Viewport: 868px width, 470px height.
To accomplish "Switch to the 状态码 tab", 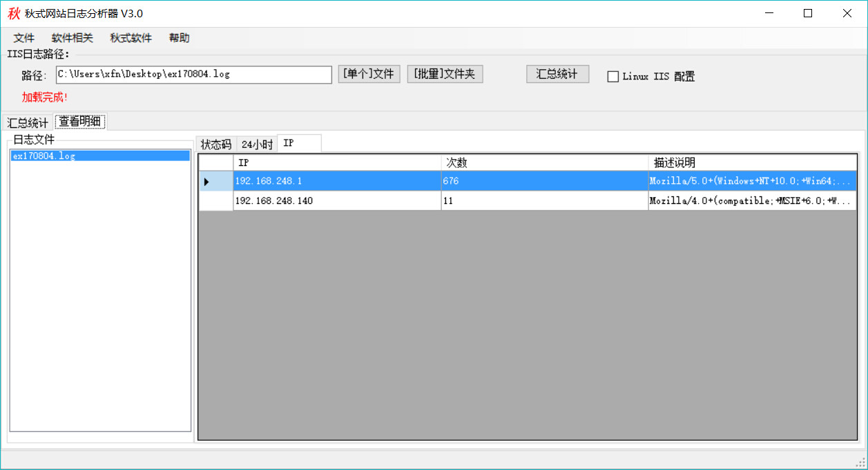I will click(216, 144).
